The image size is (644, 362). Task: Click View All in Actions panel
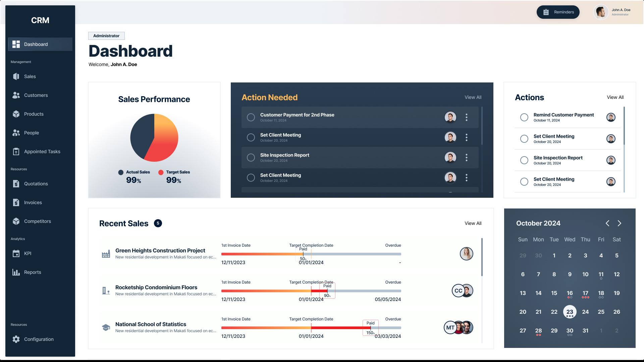click(x=615, y=97)
